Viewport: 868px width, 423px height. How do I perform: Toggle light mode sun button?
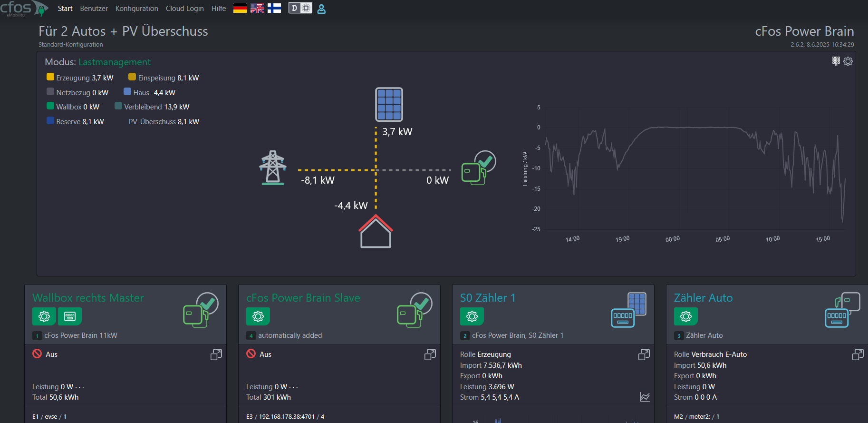[306, 8]
